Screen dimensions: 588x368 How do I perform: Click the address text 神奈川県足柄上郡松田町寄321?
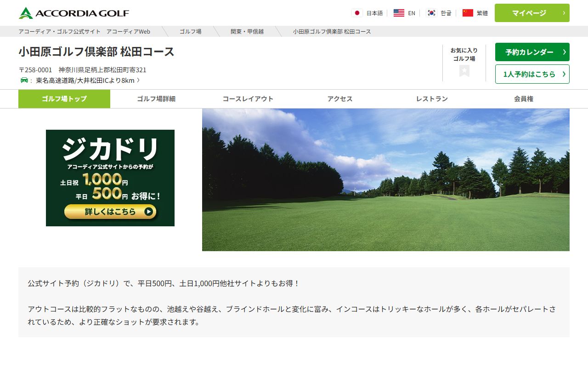(x=102, y=70)
